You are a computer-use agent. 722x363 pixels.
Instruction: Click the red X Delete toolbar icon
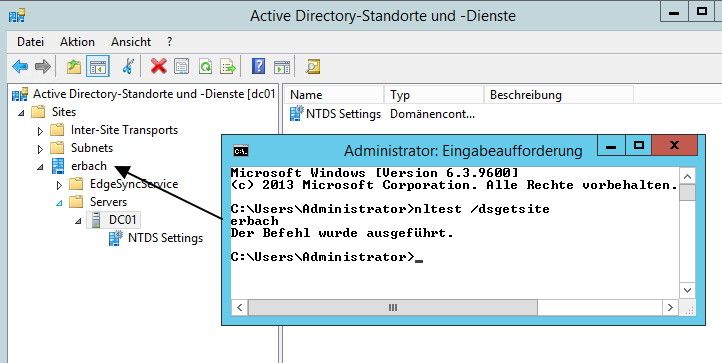(158, 67)
